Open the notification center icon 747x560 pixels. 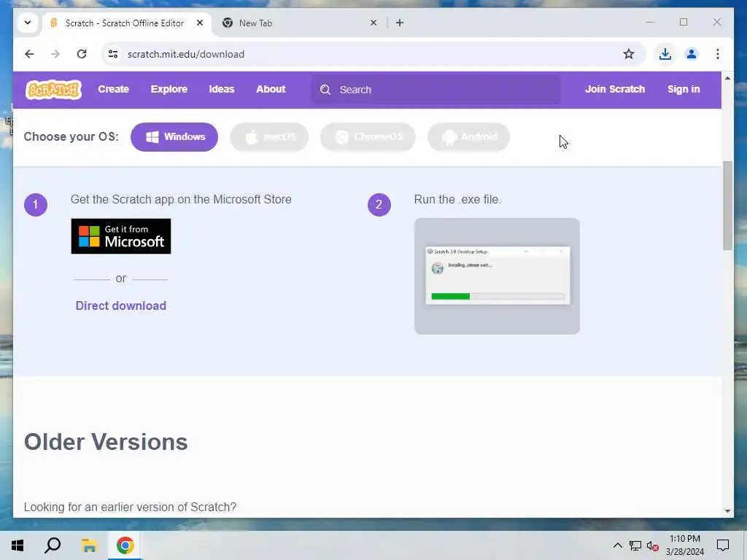(723, 545)
